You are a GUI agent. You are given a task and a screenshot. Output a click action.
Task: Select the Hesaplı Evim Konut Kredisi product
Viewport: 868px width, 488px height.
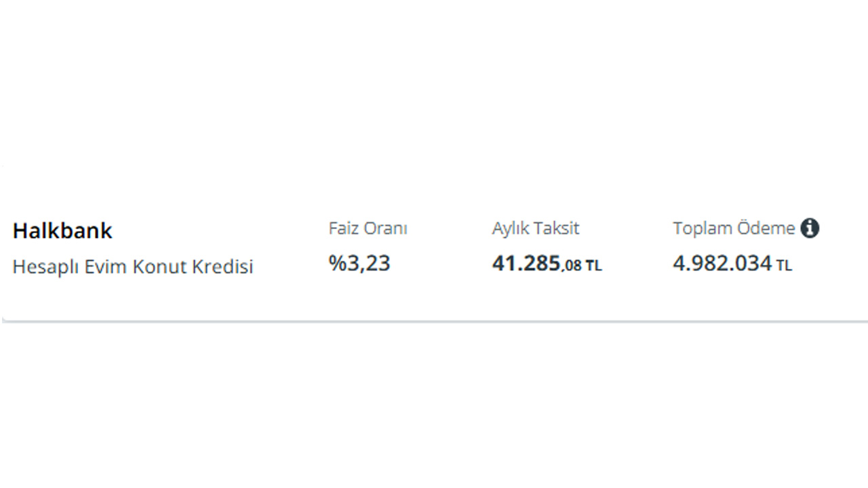coord(133,266)
